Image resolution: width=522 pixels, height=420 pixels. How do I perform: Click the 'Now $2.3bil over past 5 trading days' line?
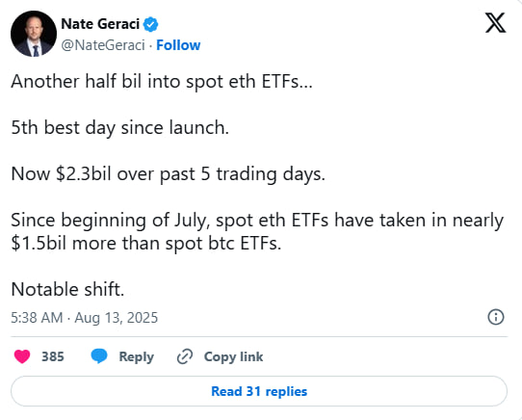click(x=169, y=174)
